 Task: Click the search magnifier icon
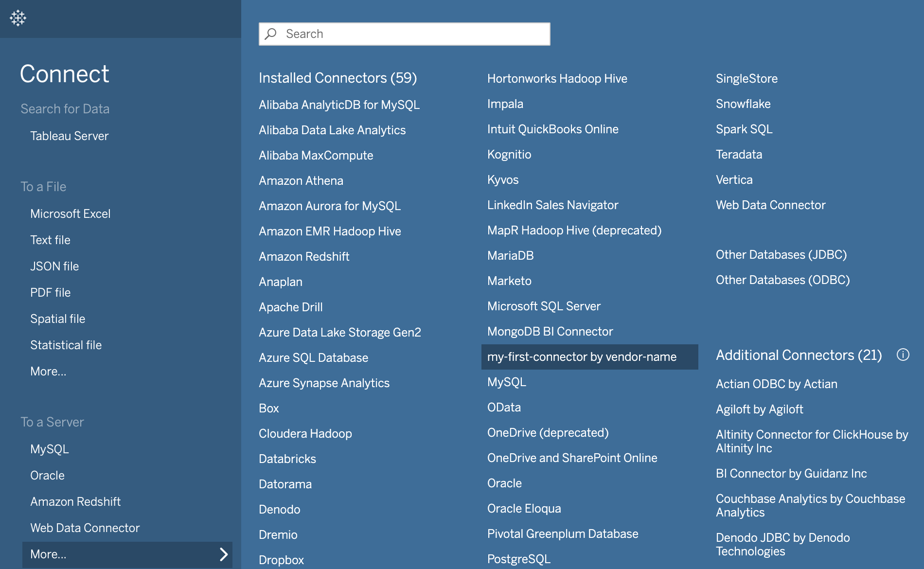click(270, 34)
